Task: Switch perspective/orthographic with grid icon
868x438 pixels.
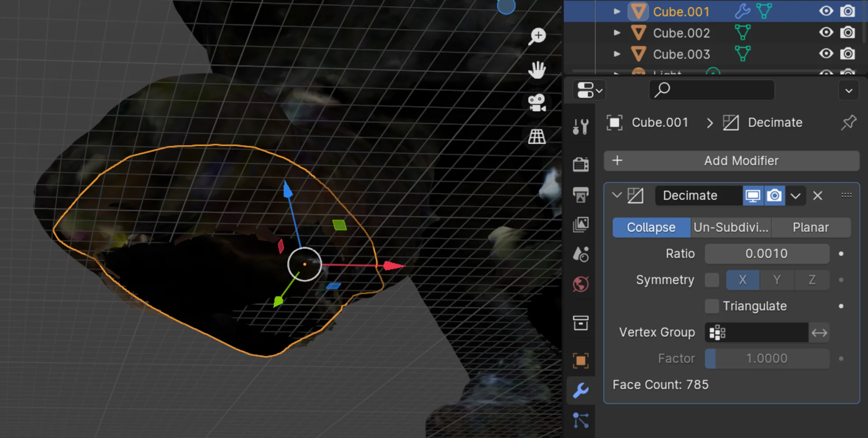Action: point(537,136)
